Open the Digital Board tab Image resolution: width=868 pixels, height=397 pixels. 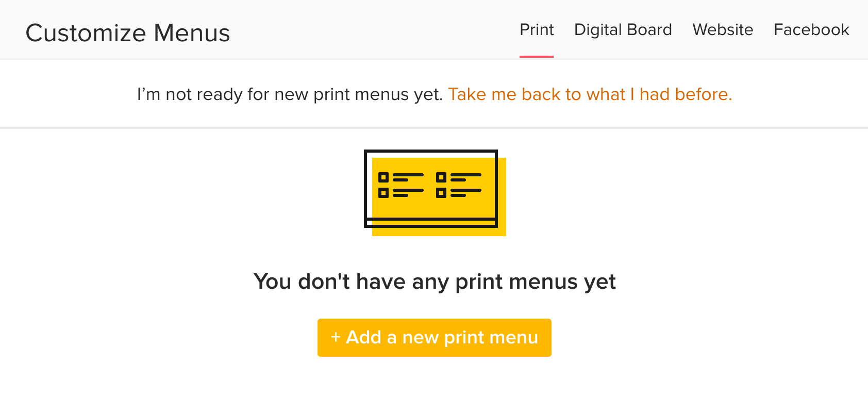pyautogui.click(x=623, y=30)
